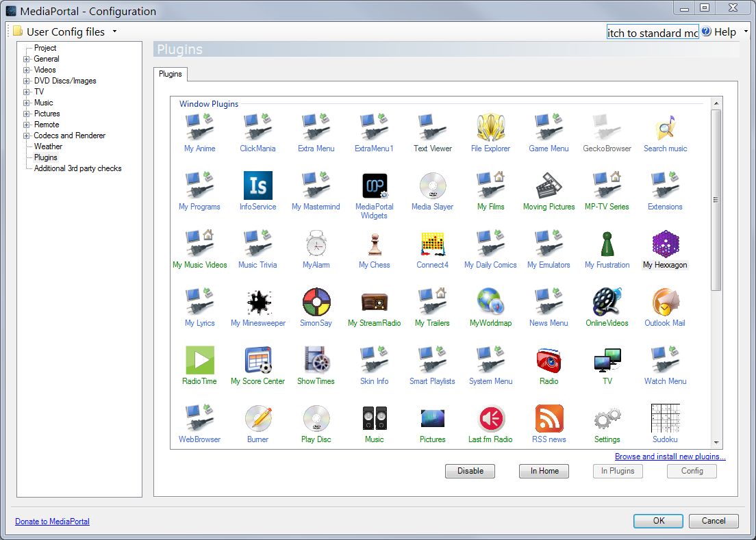
Task: Select the MyWorldmap globe icon
Action: pyautogui.click(x=491, y=302)
